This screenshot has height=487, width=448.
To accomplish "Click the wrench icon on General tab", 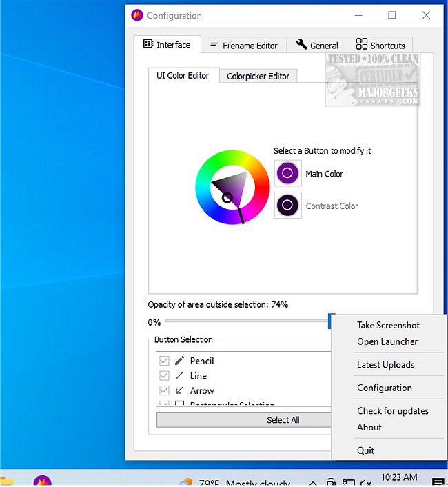I will [301, 44].
